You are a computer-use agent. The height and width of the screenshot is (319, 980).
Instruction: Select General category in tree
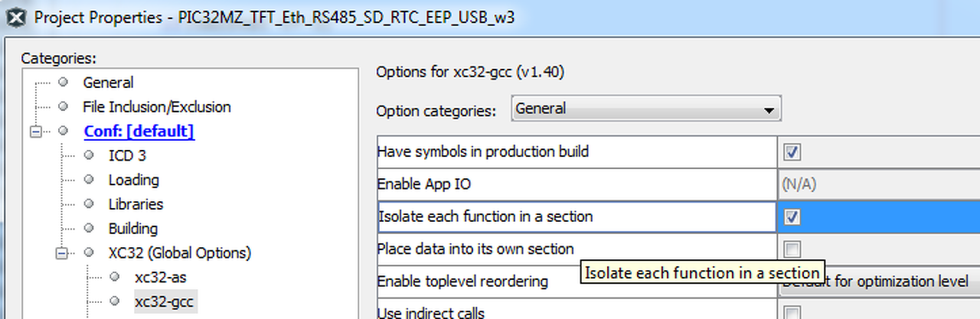point(108,83)
